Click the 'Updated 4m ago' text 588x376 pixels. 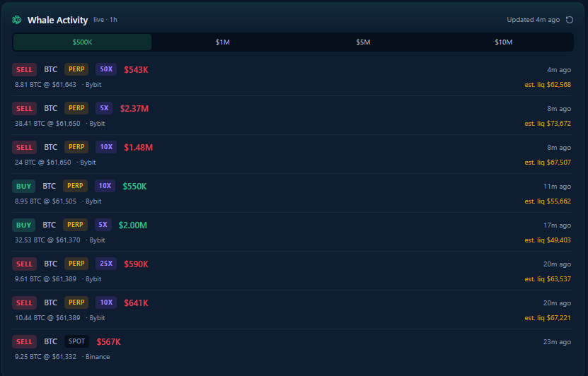click(x=534, y=20)
